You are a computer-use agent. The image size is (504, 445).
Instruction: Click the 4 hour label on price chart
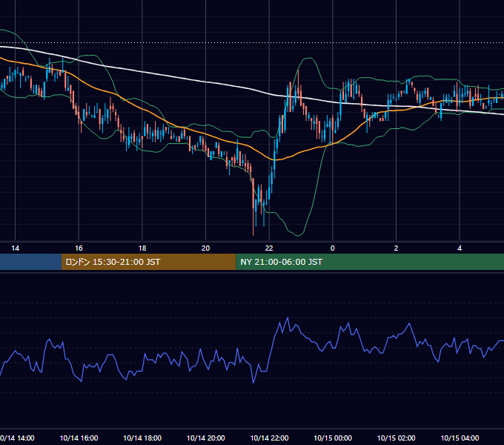(460, 248)
